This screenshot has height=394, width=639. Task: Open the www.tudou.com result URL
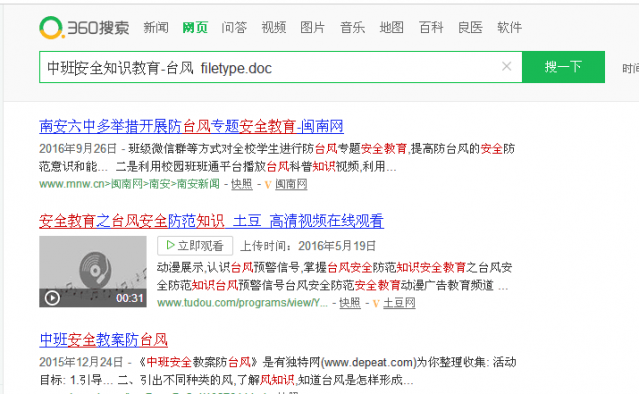[x=242, y=303]
